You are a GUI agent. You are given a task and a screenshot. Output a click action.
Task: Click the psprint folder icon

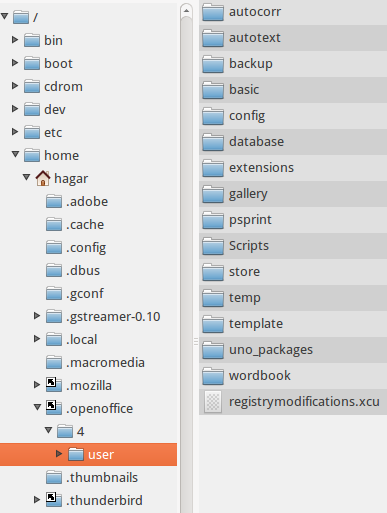point(213,220)
